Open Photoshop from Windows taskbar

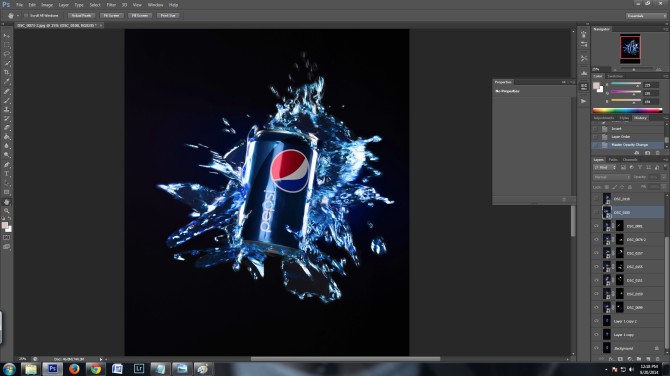52,369
